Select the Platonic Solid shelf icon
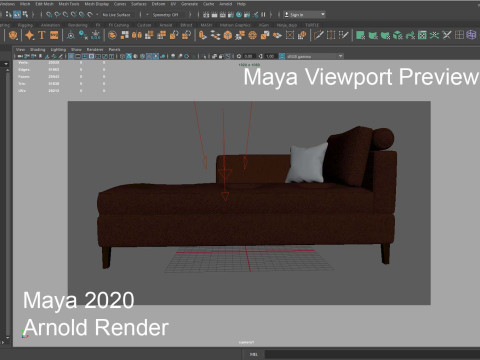The image size is (480, 360). (x=13, y=35)
